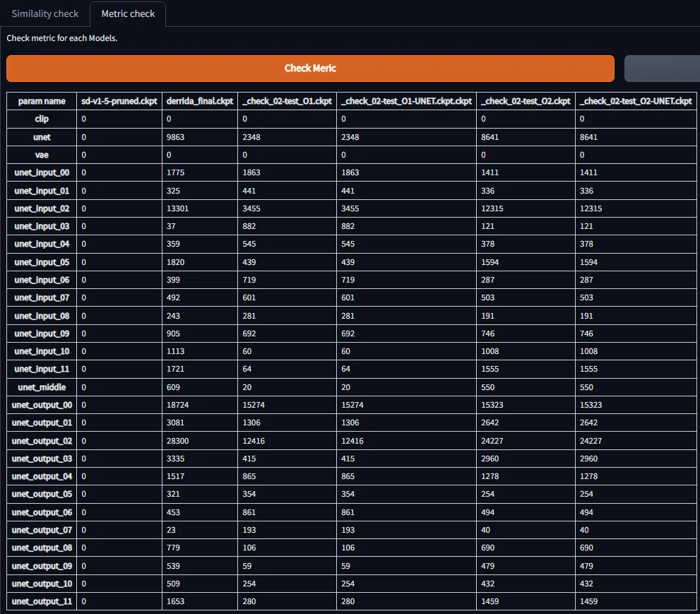The image size is (700, 614).
Task: Select the 'unet' row label
Action: coord(42,137)
